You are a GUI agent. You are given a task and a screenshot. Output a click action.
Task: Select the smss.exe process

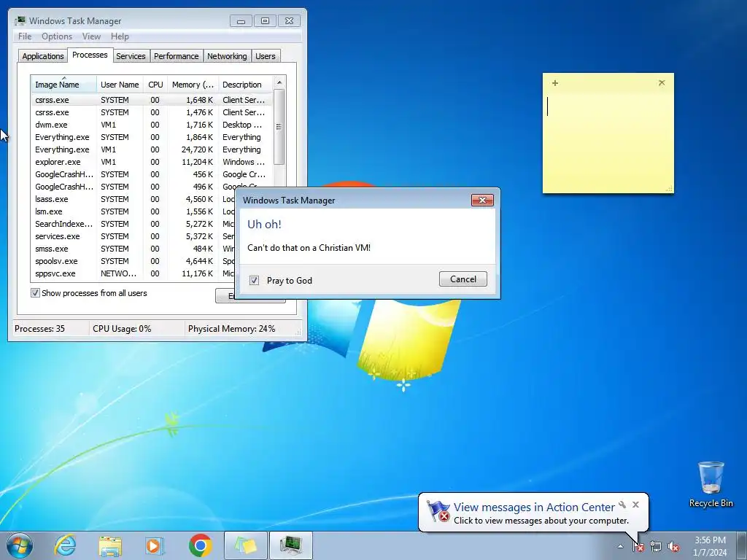(133, 249)
